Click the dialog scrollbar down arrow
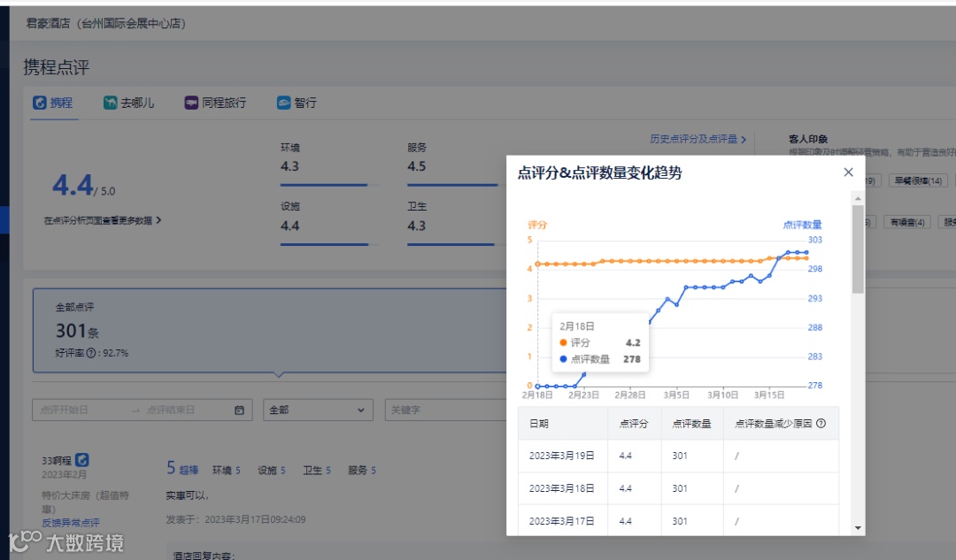 tap(858, 528)
